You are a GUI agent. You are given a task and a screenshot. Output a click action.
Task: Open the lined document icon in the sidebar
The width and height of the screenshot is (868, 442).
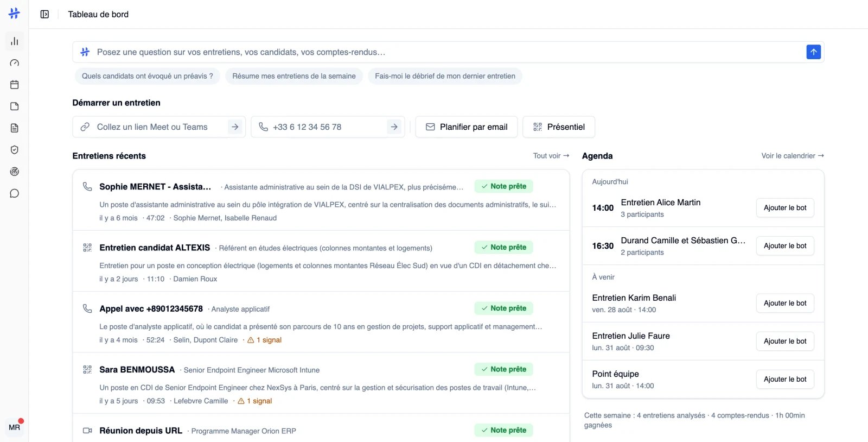point(15,128)
